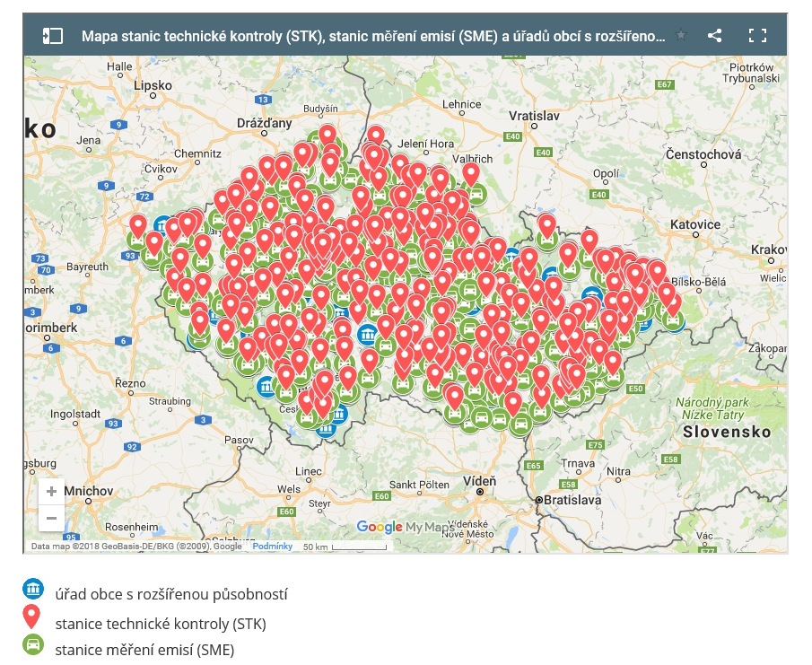Click the Chemnitz city label
Screen dimensions: 812x665
pyautogui.click(x=197, y=153)
